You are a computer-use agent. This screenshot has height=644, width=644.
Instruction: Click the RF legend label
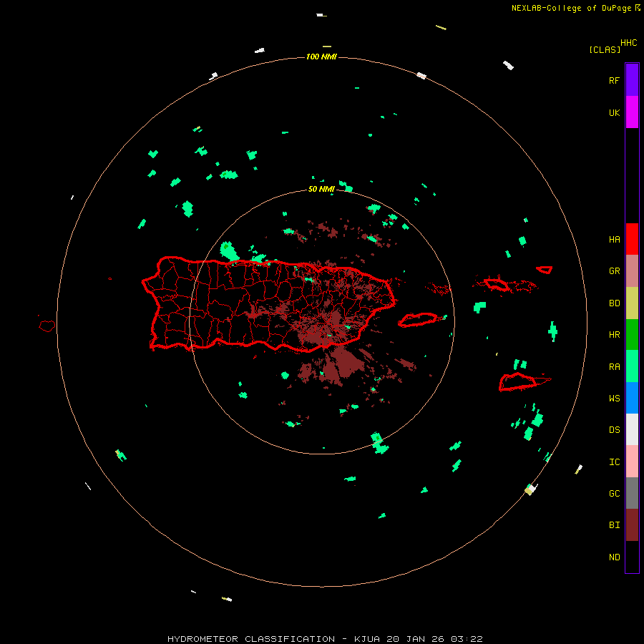click(x=614, y=80)
